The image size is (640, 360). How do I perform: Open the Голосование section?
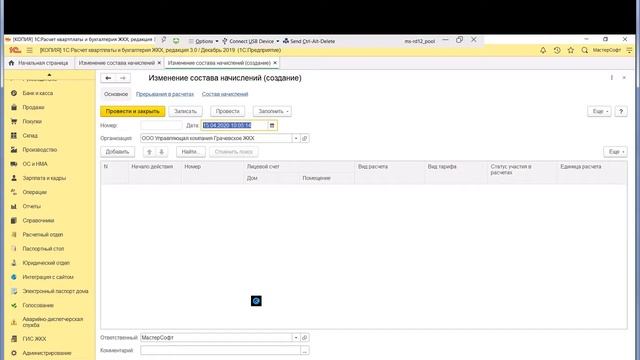point(38,305)
